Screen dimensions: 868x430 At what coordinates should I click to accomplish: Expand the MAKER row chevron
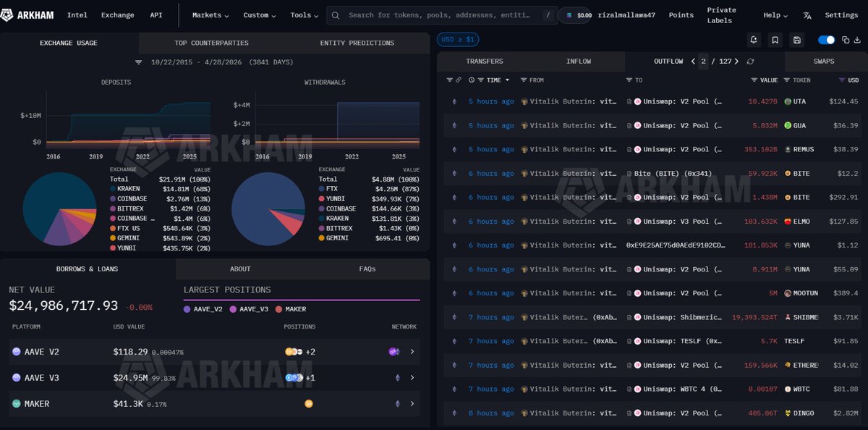412,403
